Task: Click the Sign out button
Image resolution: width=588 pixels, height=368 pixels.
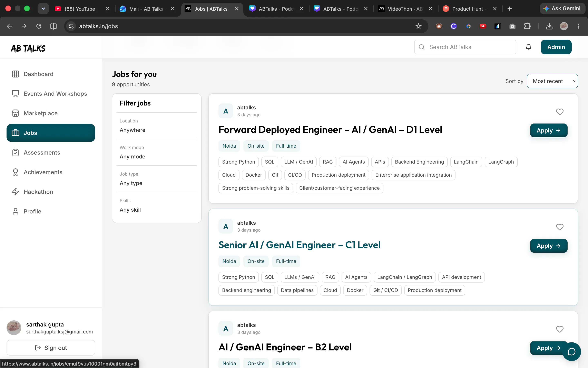Action: coord(51,348)
